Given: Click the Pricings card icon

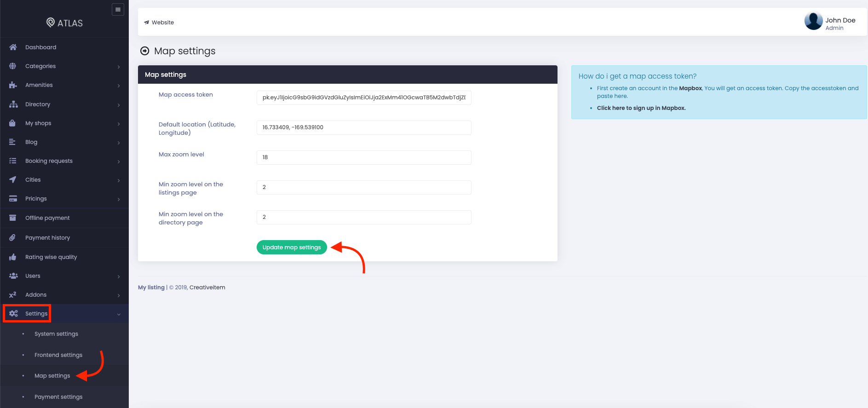Looking at the screenshot, I should 13,199.
